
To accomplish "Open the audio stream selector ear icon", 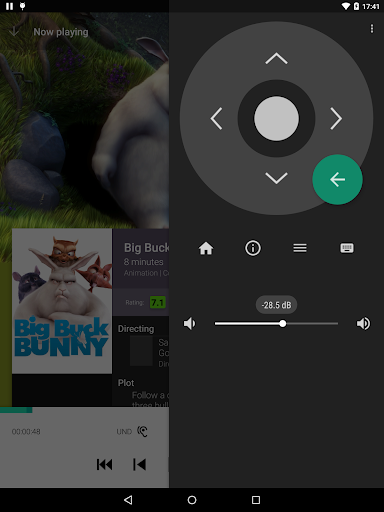I will click(x=142, y=431).
